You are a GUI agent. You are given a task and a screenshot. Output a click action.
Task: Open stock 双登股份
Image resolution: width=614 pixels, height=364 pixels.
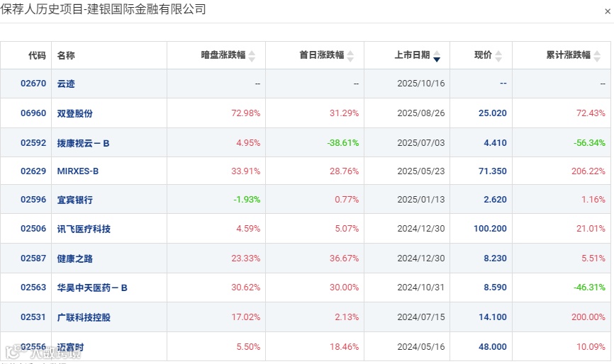click(74, 113)
